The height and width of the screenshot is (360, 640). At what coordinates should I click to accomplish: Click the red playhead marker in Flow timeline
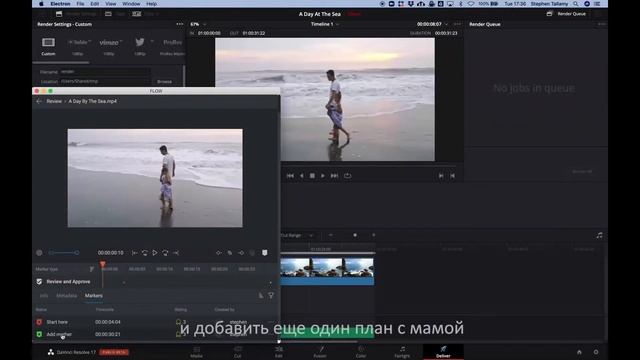(x=102, y=264)
